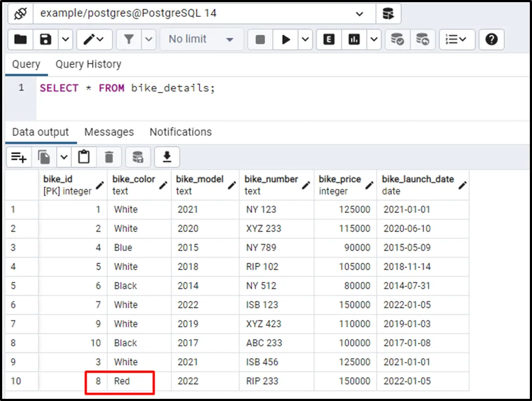Viewport: 532px width, 401px height.
Task: Execute the query with the play button
Action: [286, 40]
